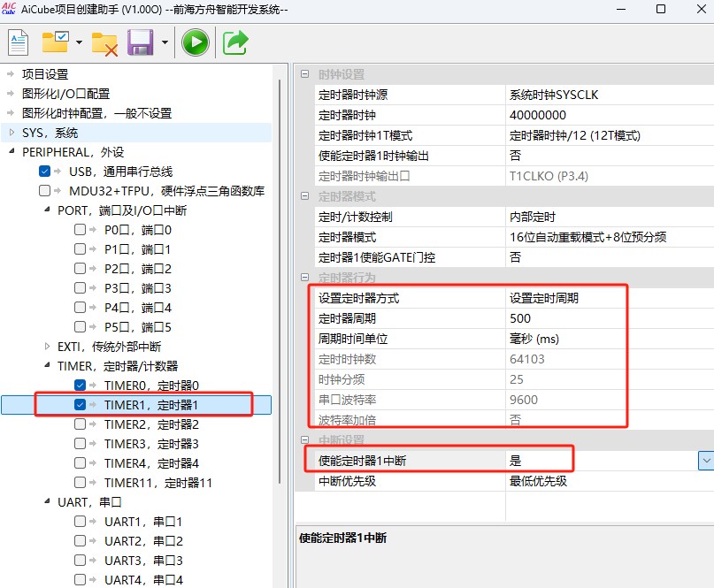Enable the TIMER2 定时器2 checkbox
Screen dimensions: 714x588
pyautogui.click(x=81, y=424)
